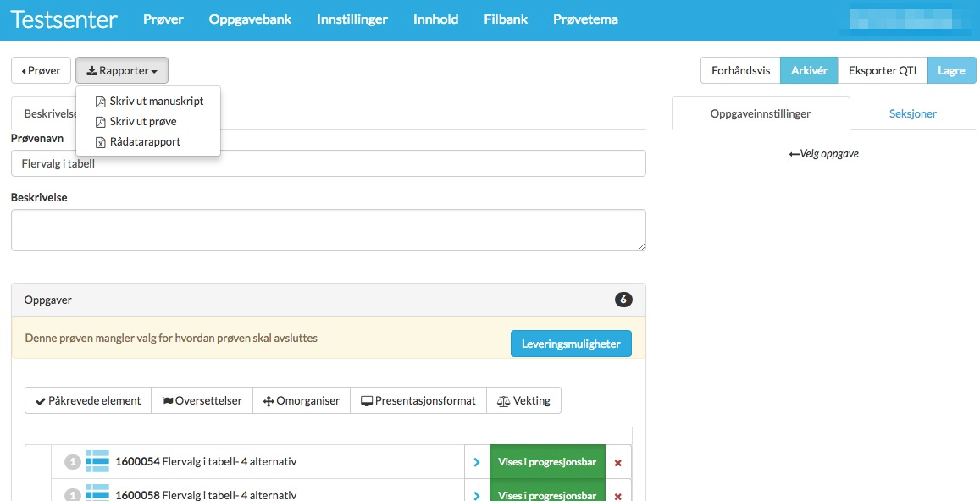Screen dimensions: 980x501
Task: Open Presentasjonsformat
Action: (x=418, y=400)
